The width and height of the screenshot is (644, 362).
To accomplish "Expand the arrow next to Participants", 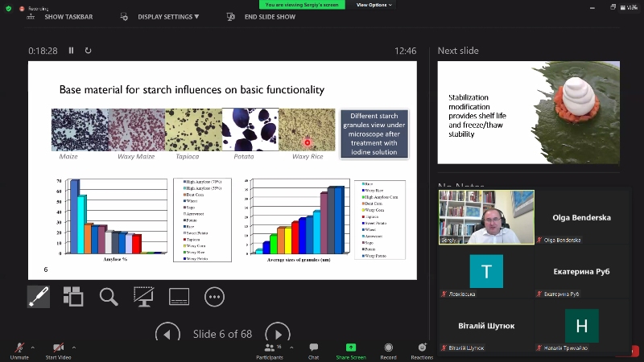I will click(291, 348).
